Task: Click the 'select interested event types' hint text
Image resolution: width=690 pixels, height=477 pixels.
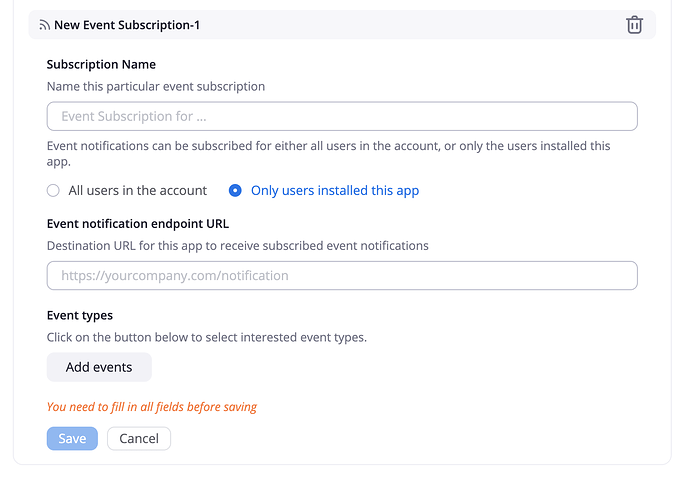Action: pyautogui.click(x=206, y=337)
